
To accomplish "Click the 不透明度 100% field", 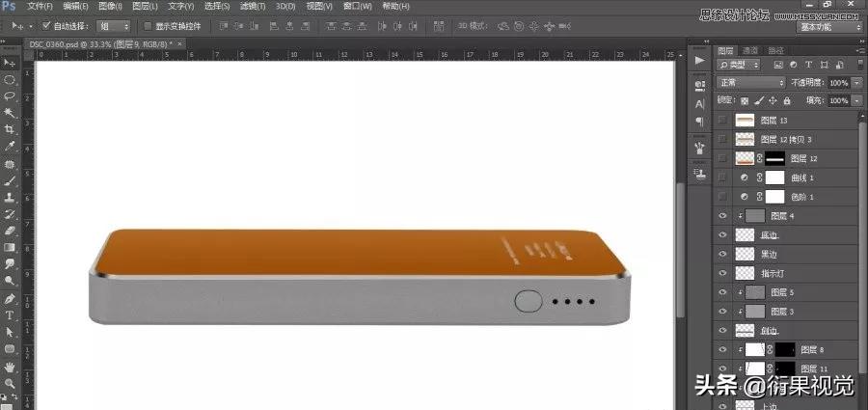I will pos(837,83).
